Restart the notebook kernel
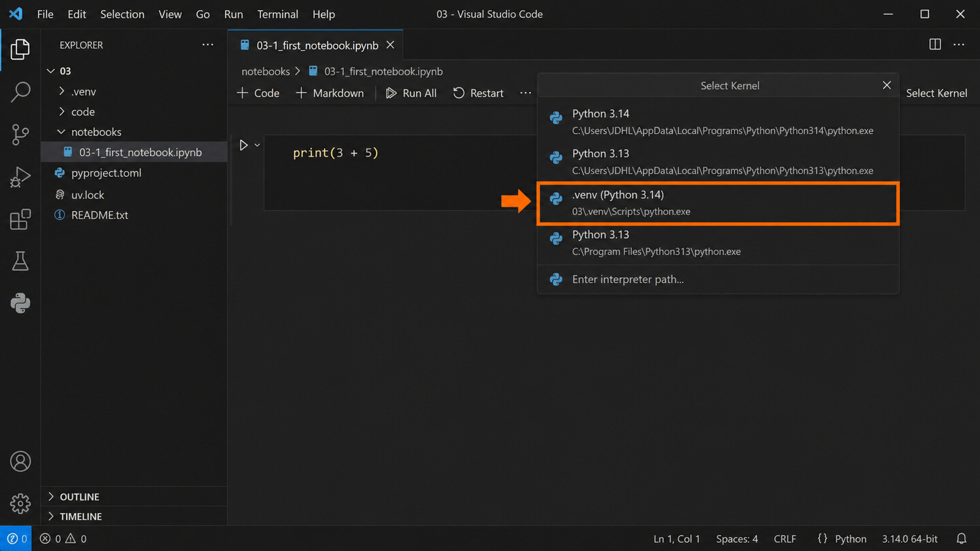 pos(478,93)
